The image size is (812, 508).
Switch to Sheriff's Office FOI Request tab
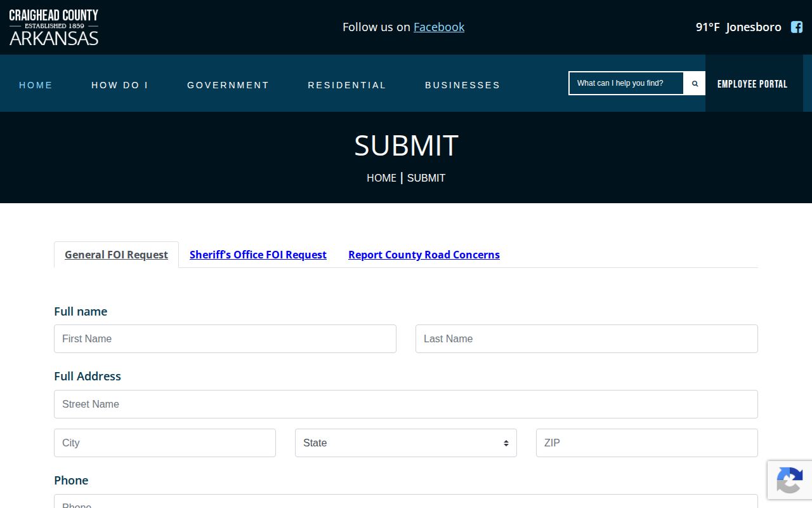click(258, 255)
